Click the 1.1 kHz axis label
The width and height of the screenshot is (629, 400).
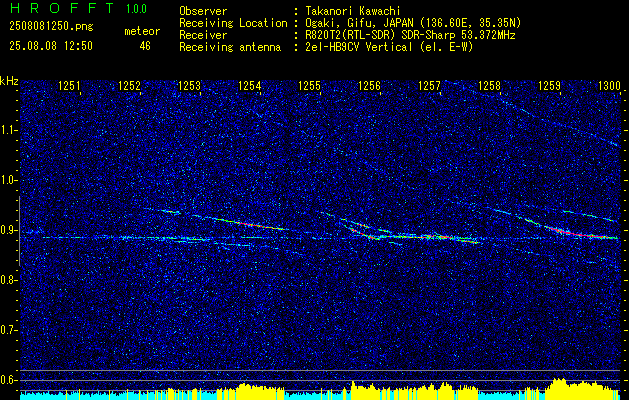click(x=9, y=130)
